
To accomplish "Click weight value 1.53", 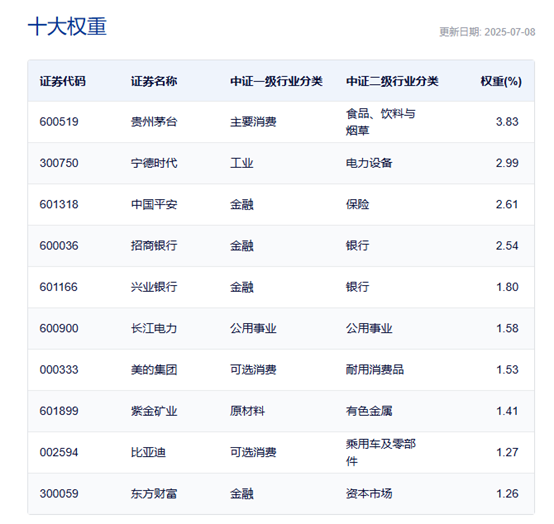I will point(507,370).
